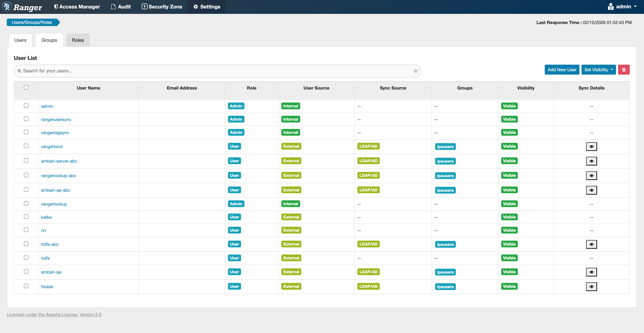
Task: Open the admin account dropdown menu
Action: click(x=622, y=7)
